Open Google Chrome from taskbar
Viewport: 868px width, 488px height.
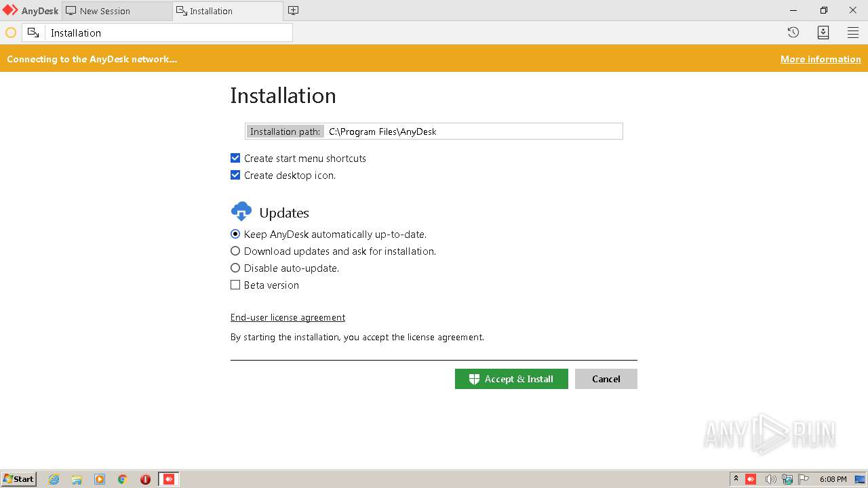pos(122,479)
